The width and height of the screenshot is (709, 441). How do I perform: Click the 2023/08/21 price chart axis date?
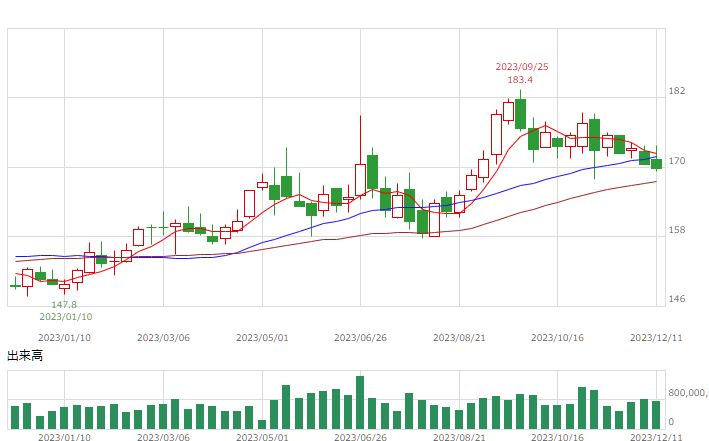pos(459,338)
